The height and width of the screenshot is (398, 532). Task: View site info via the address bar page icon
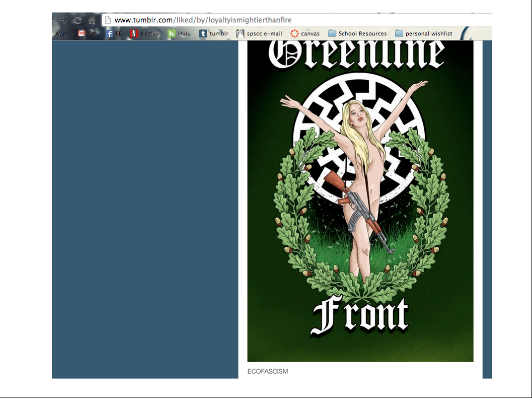tap(108, 20)
